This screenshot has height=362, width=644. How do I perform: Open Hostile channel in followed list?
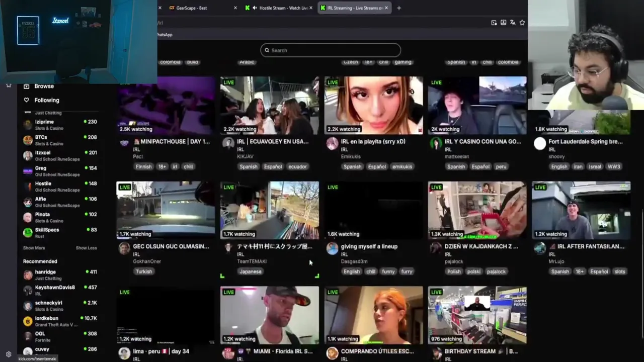(x=60, y=187)
